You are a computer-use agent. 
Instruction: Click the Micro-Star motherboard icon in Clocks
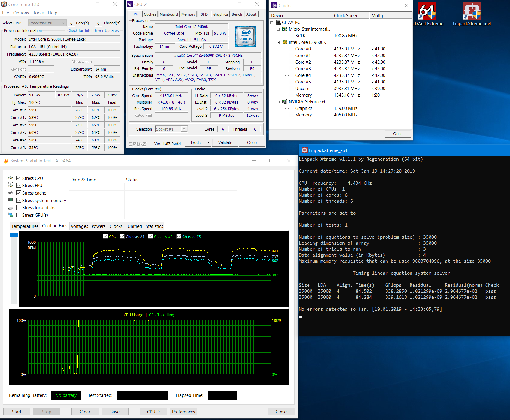click(x=285, y=29)
